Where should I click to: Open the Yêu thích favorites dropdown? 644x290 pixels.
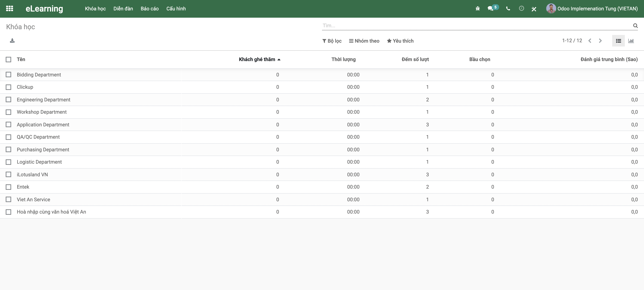400,41
